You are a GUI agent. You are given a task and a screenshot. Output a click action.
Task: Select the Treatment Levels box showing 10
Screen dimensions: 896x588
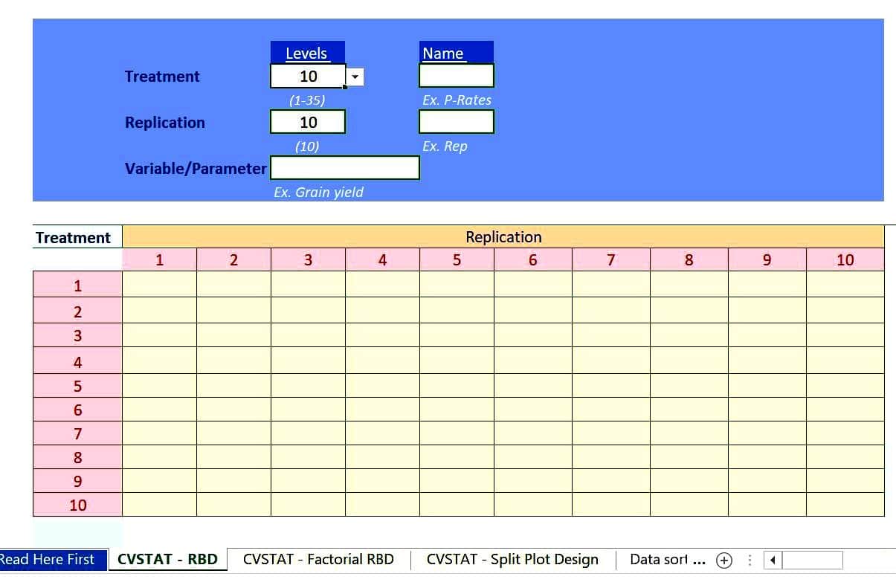[x=309, y=76]
